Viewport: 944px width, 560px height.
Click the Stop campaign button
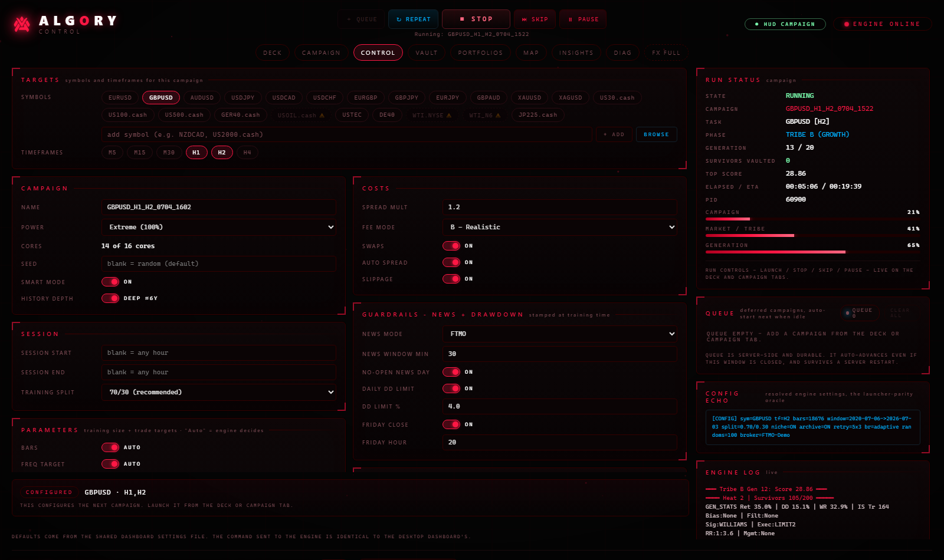[x=476, y=19]
